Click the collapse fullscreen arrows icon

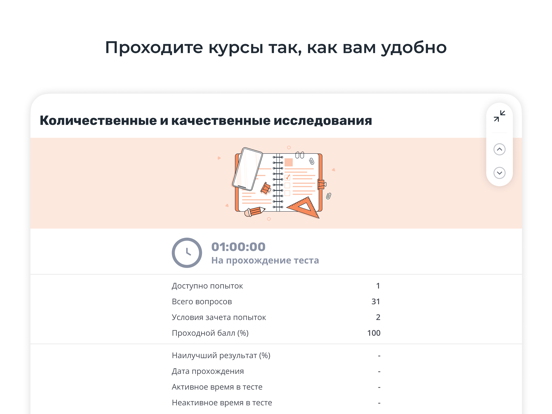point(499,116)
